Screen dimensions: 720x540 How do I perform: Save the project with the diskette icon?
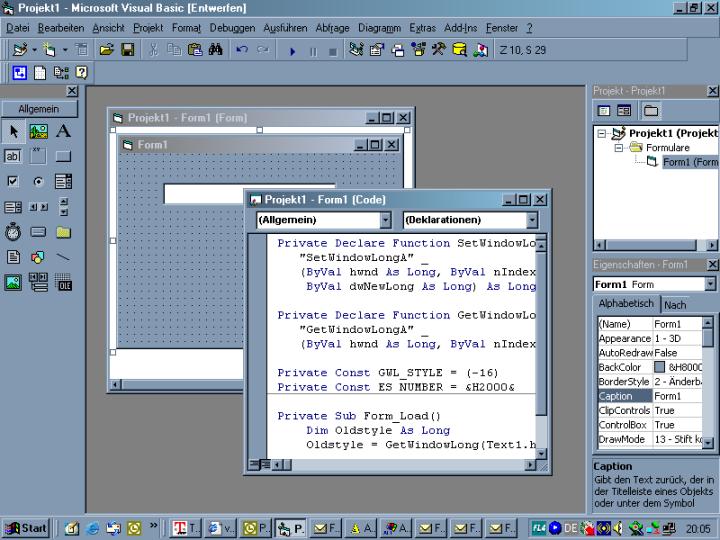128,50
